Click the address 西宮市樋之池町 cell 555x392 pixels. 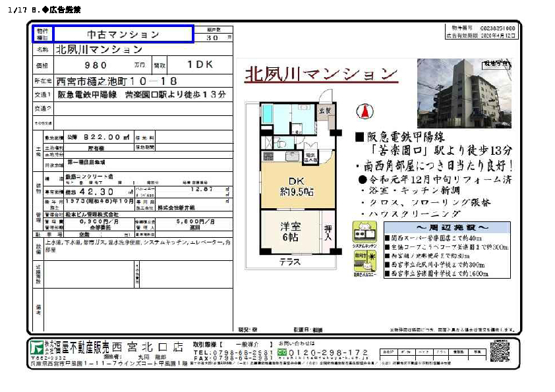117,80
